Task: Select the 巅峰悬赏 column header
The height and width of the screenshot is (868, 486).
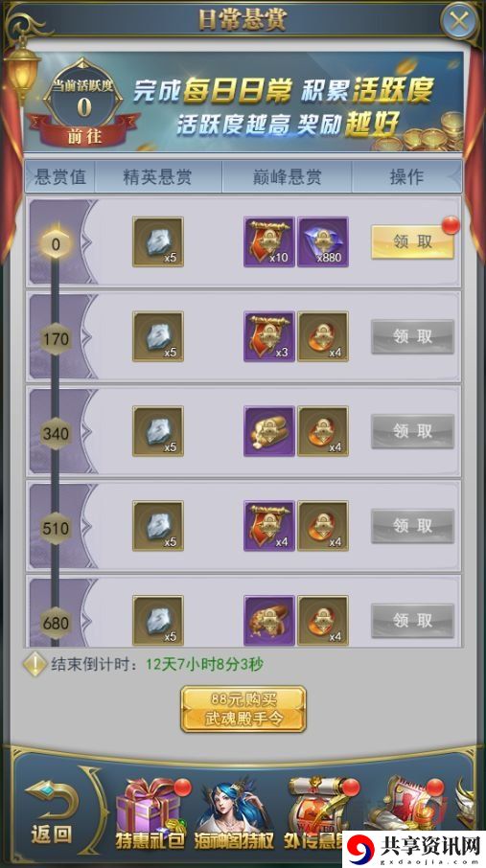Action: coord(287,177)
